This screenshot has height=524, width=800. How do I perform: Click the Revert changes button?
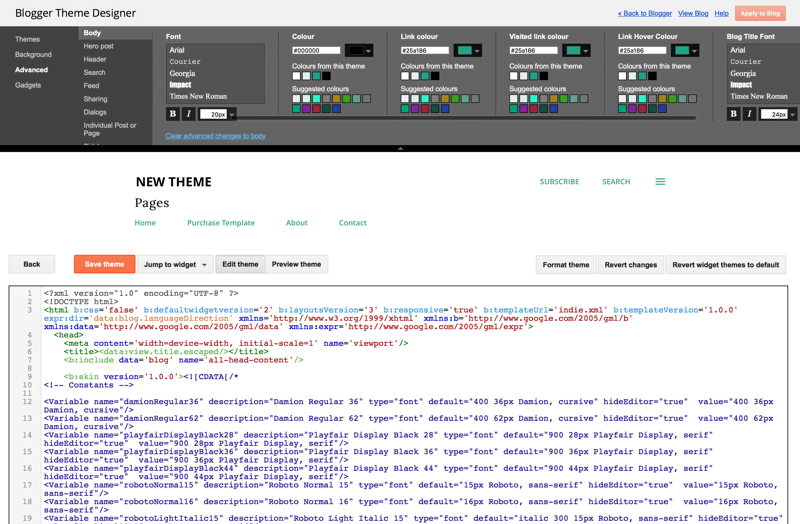(631, 265)
